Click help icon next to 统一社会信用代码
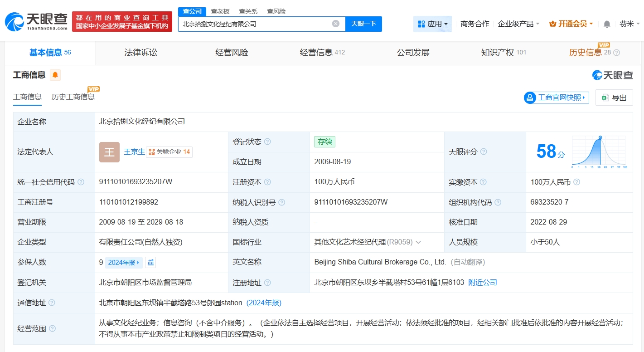The width and height of the screenshot is (644, 352). 81,182
